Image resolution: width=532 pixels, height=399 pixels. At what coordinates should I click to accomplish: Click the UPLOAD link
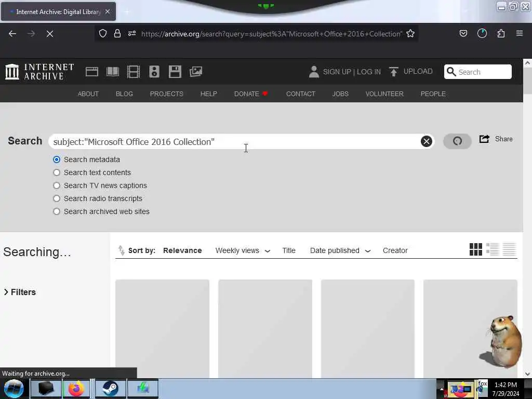coord(418,71)
